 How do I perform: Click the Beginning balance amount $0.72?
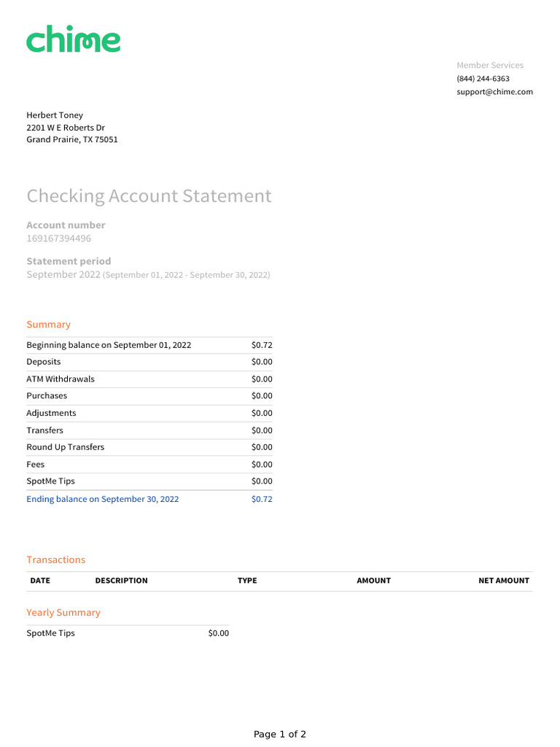pyautogui.click(x=261, y=345)
